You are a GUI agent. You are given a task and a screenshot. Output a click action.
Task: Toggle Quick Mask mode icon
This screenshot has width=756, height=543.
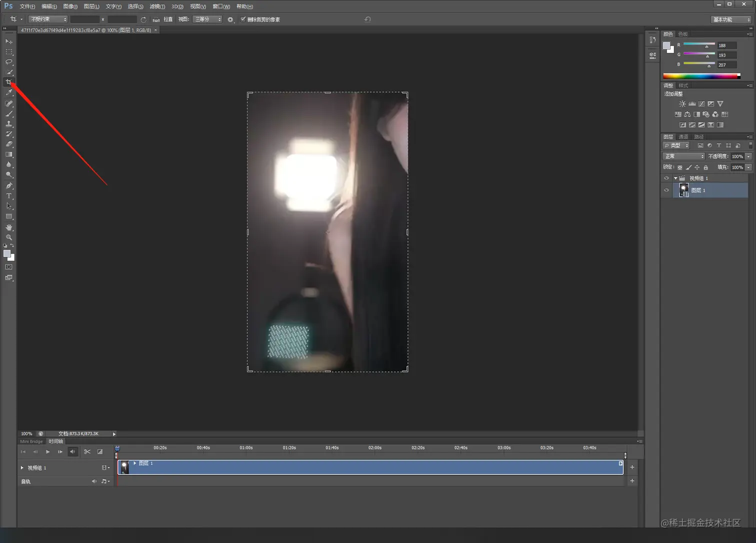9,267
